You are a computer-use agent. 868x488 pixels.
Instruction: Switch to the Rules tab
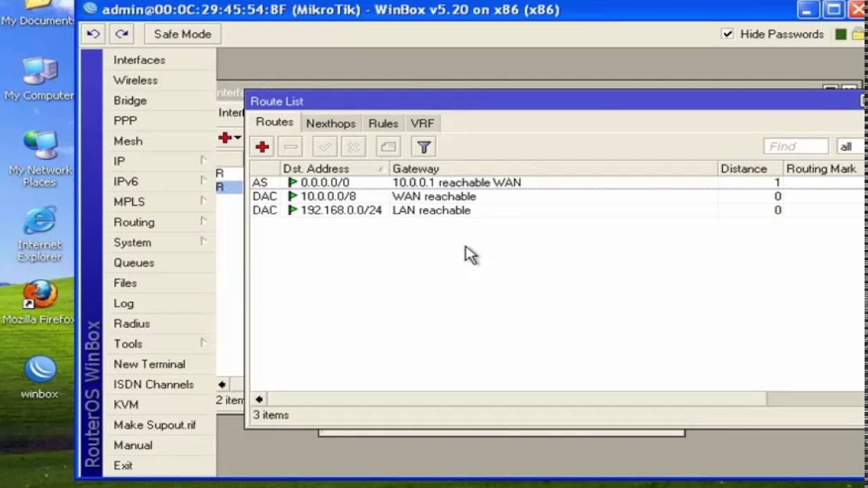pyautogui.click(x=383, y=123)
